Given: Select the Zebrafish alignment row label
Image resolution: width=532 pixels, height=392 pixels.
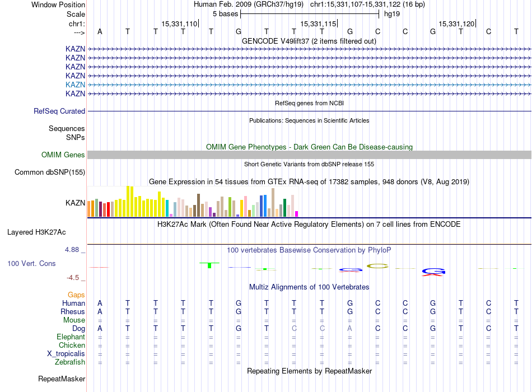Looking at the screenshot, I should pos(70,362).
